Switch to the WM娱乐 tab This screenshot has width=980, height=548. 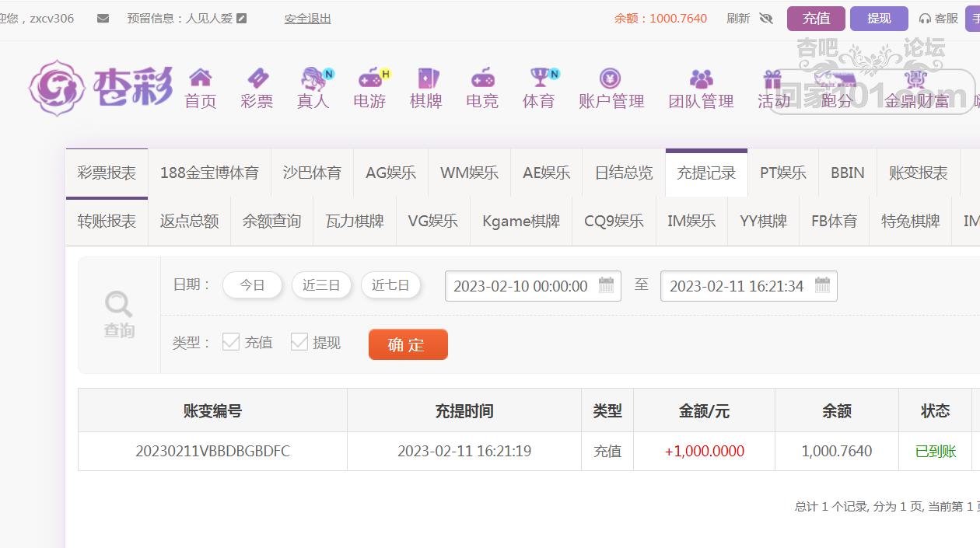point(469,173)
